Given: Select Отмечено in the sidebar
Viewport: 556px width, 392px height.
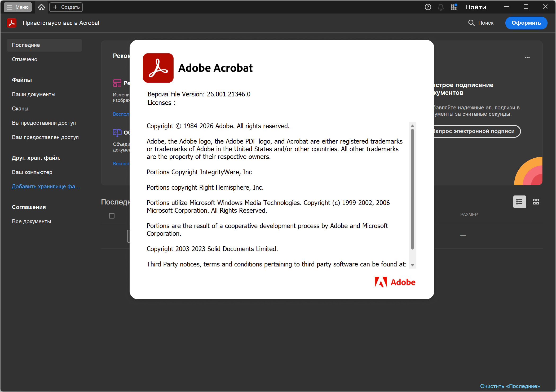Looking at the screenshot, I should coord(25,59).
